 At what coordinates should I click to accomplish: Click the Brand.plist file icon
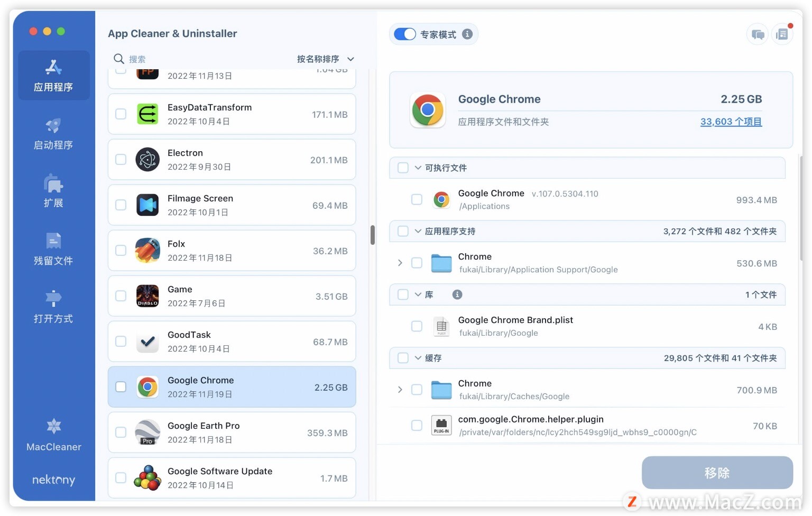point(441,326)
